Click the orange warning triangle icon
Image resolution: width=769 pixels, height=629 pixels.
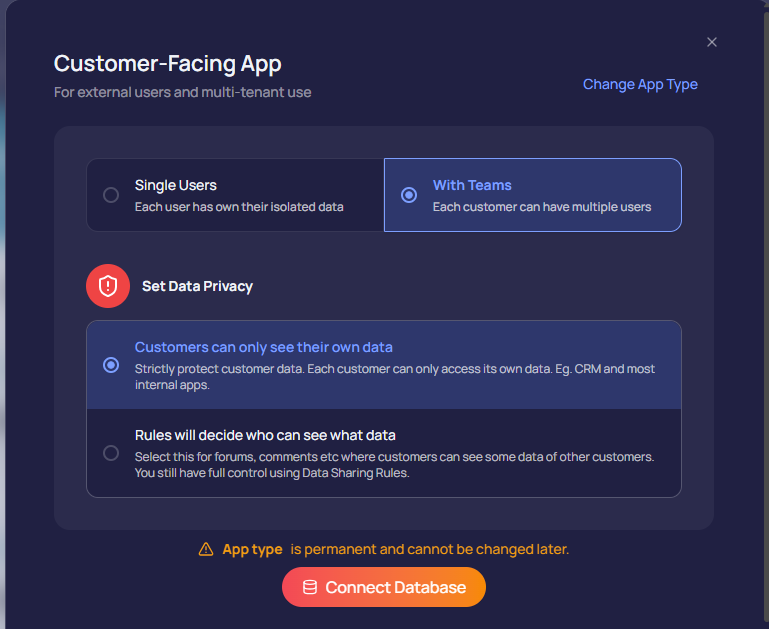[206, 549]
